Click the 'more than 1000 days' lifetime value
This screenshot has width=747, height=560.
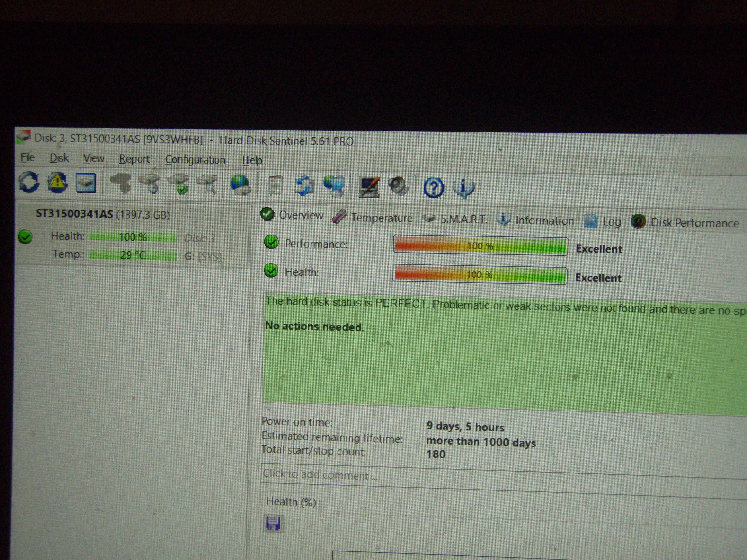481,442
